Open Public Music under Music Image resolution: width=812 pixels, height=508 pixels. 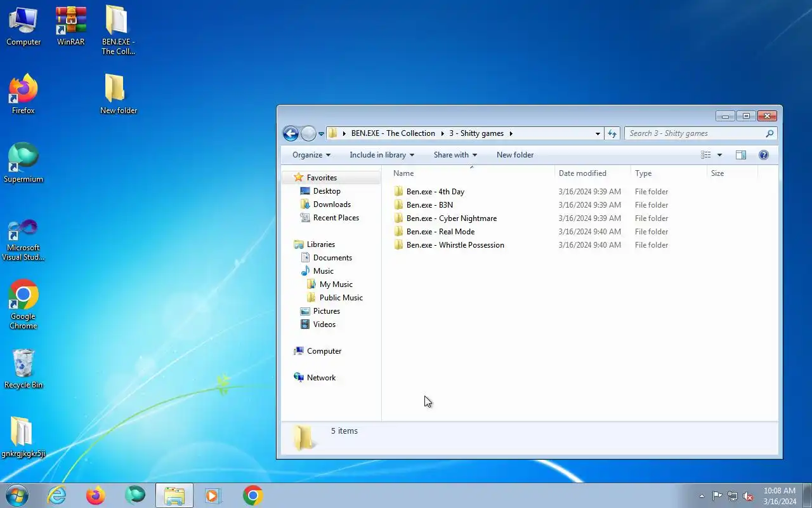(x=341, y=298)
